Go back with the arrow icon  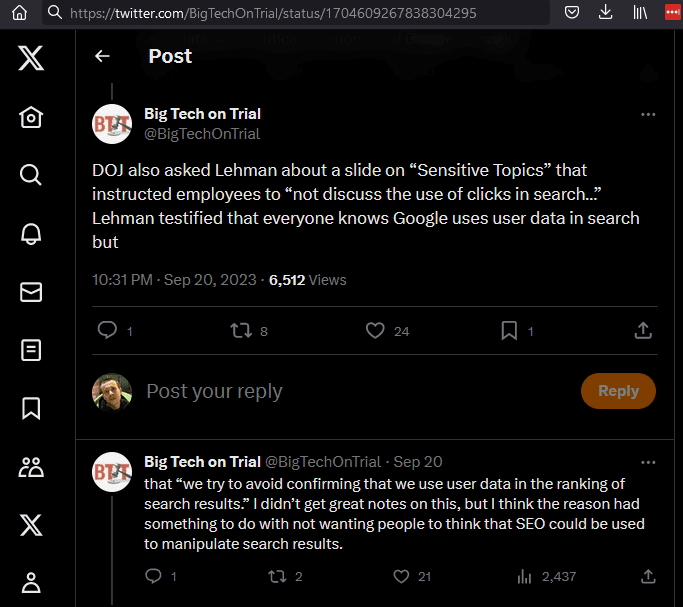click(102, 56)
